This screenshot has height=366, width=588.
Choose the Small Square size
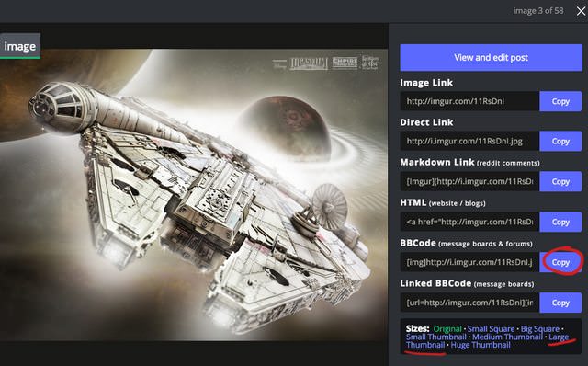coord(491,329)
